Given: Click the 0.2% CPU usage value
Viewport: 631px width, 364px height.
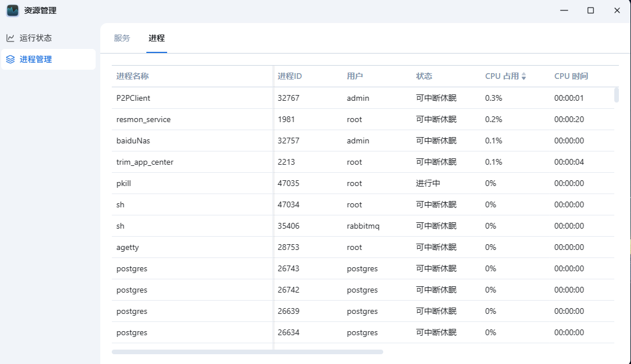Looking at the screenshot, I should pyautogui.click(x=493, y=119).
